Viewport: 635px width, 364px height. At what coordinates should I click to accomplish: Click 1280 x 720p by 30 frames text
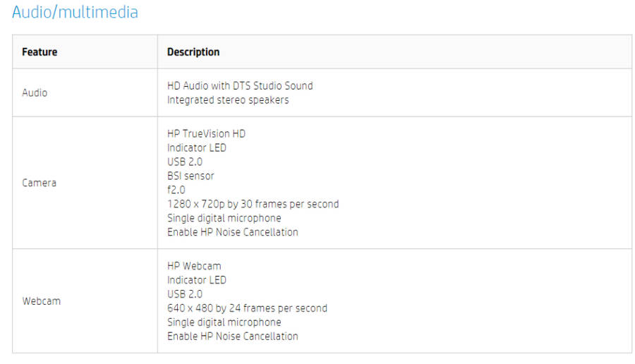[x=253, y=204]
